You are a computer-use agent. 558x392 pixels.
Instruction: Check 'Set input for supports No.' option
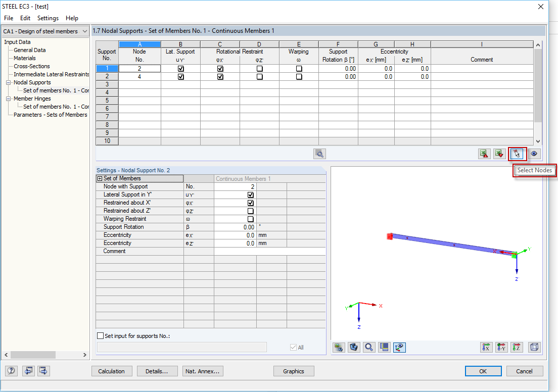[100, 335]
